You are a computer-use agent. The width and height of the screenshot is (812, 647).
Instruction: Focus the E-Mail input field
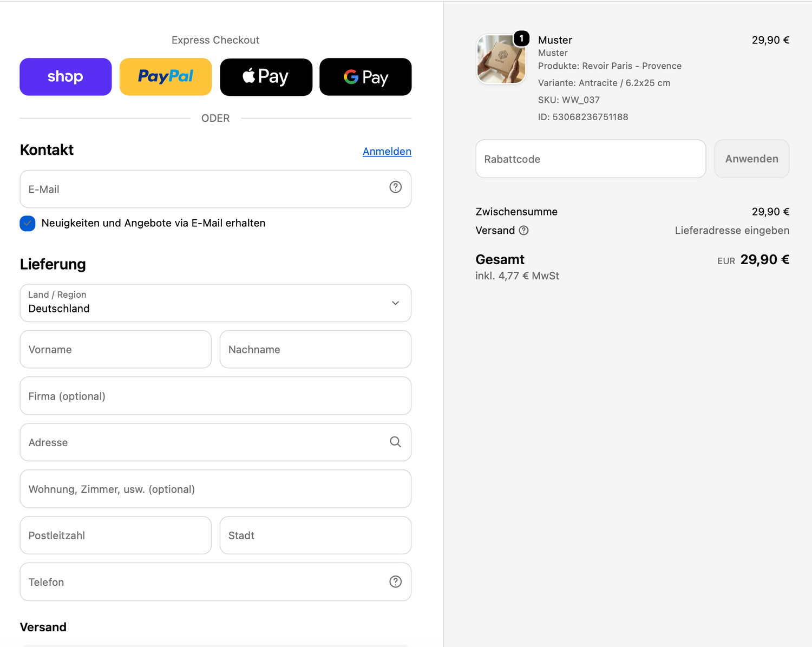click(215, 189)
